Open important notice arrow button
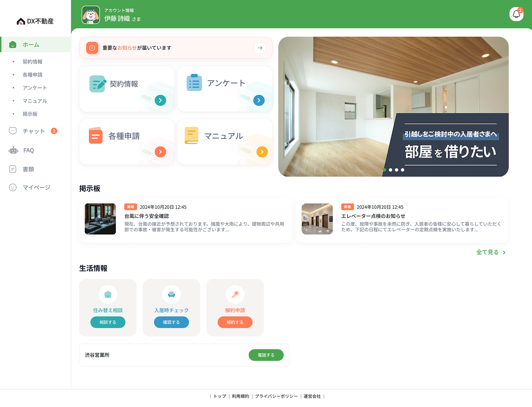The image size is (532, 407). [260, 48]
